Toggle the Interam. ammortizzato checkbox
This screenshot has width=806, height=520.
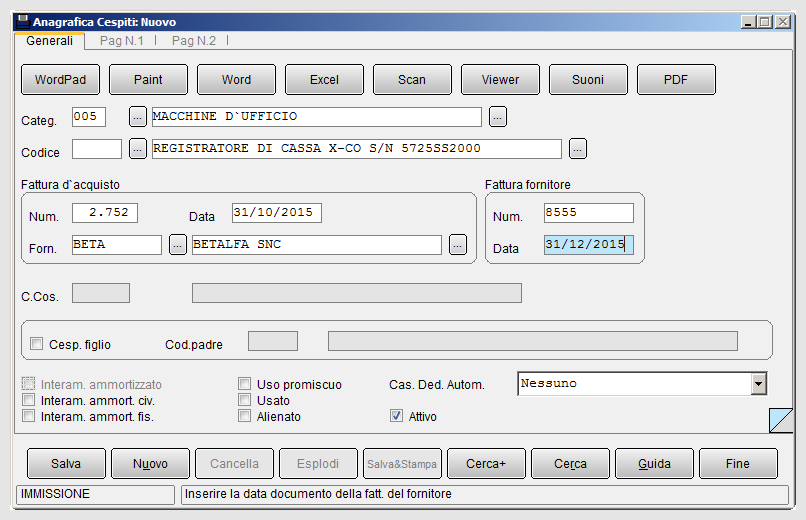point(29,384)
